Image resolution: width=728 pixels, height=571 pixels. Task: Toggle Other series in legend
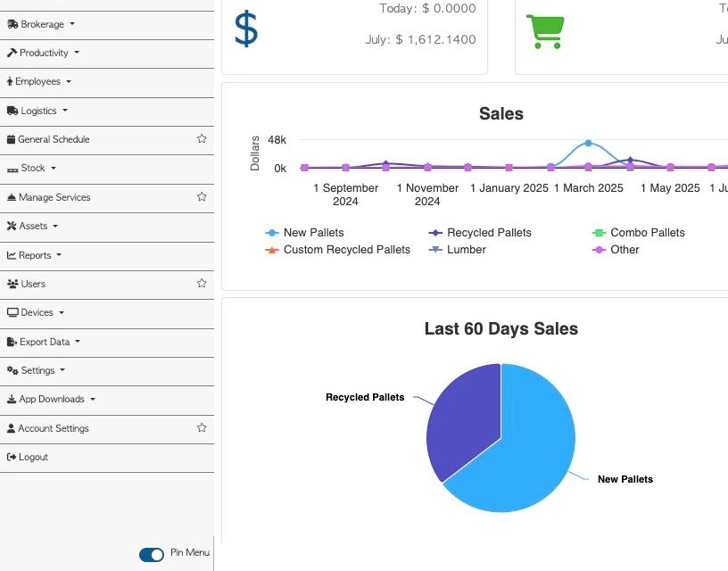(x=616, y=250)
